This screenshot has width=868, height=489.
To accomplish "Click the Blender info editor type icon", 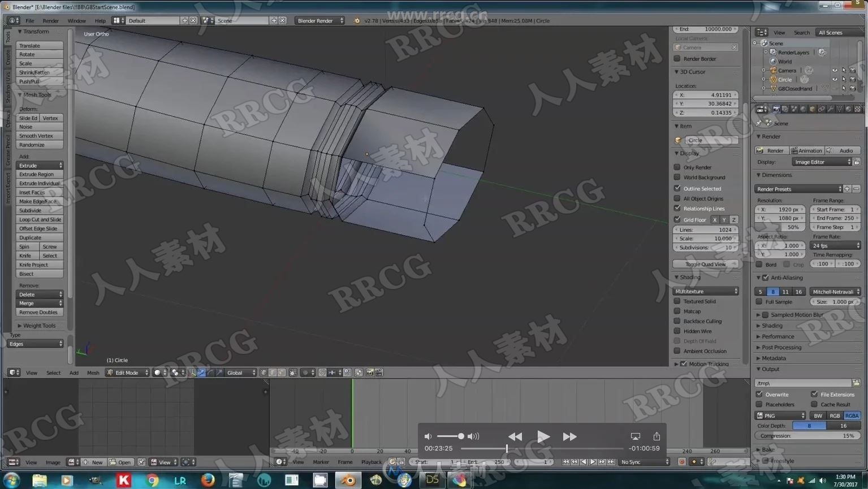I will (x=13, y=20).
